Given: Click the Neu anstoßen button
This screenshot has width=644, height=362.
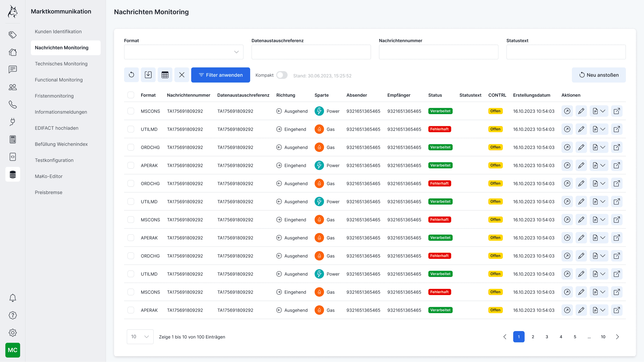Looking at the screenshot, I should pyautogui.click(x=598, y=75).
